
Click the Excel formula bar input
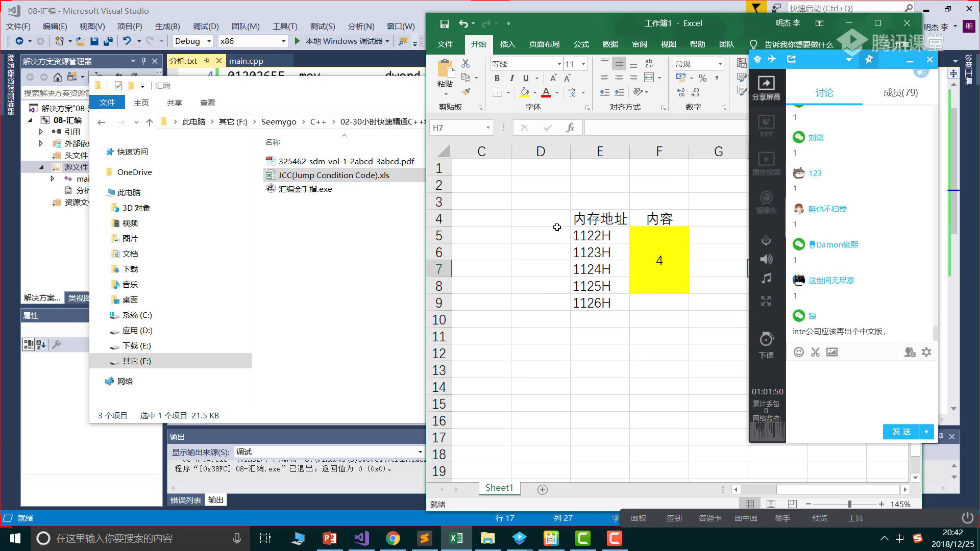pyautogui.click(x=666, y=128)
